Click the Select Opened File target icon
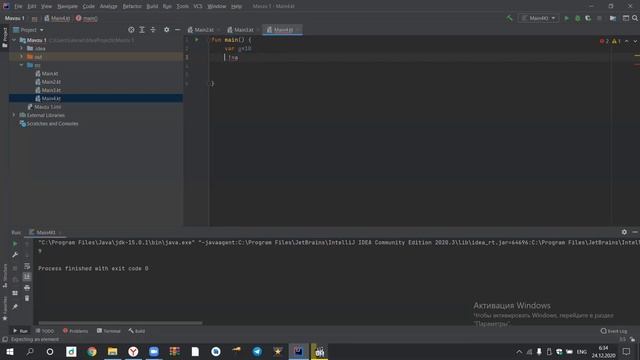Screen dimensions: 640x360 tap(131, 30)
